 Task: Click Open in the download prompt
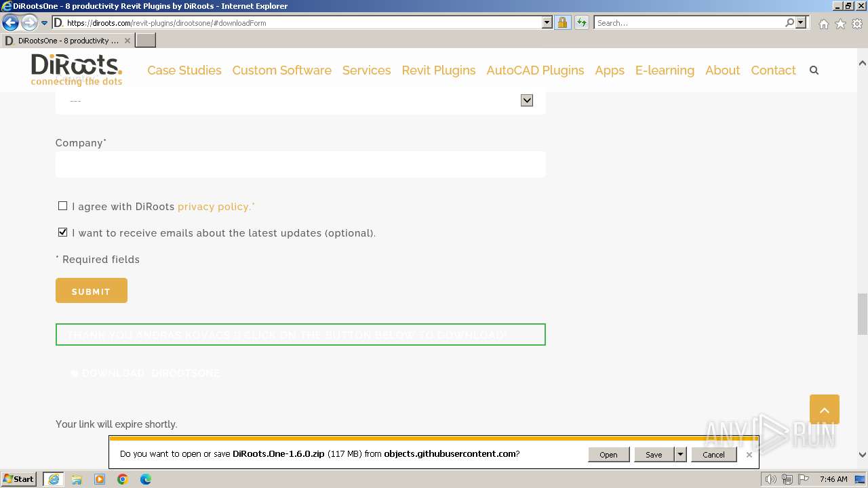click(608, 455)
